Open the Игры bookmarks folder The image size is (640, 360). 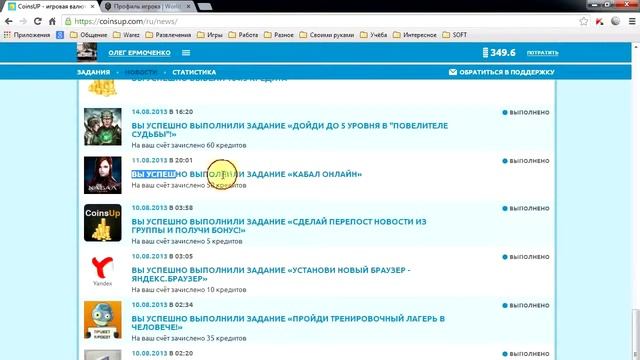210,35
